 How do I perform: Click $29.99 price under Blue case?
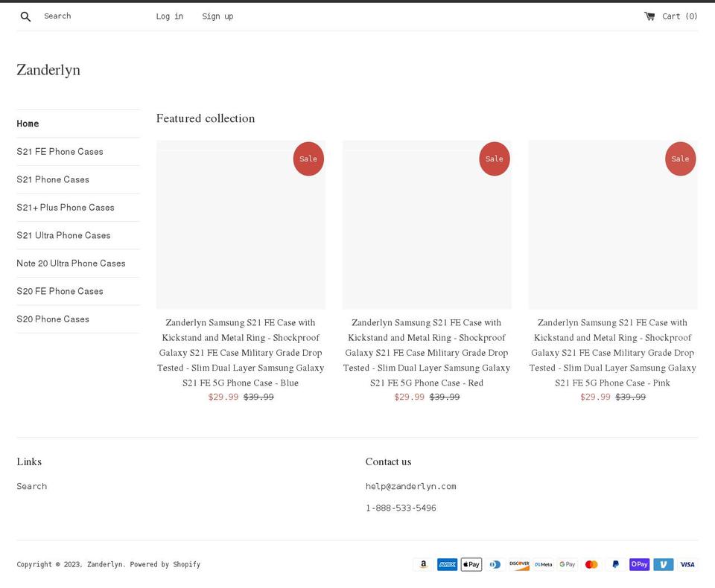tap(223, 397)
